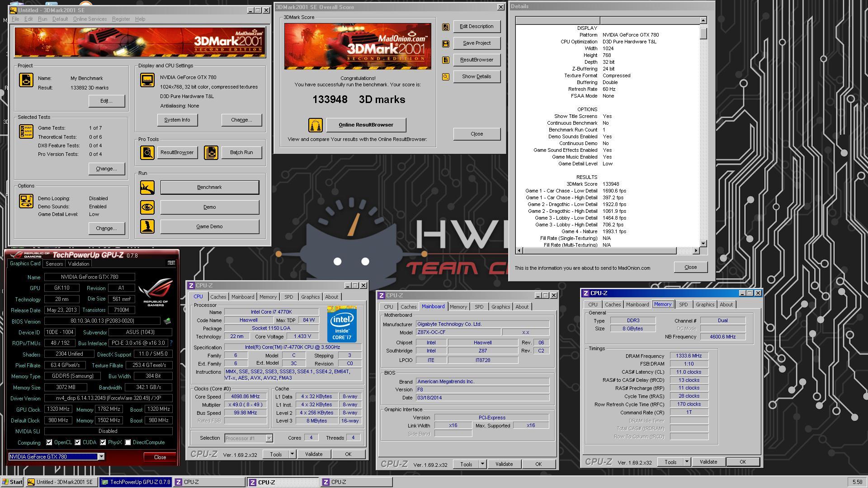Click the Edit Description icon in score window
Image resolution: width=868 pixels, height=488 pixels.
(x=446, y=27)
